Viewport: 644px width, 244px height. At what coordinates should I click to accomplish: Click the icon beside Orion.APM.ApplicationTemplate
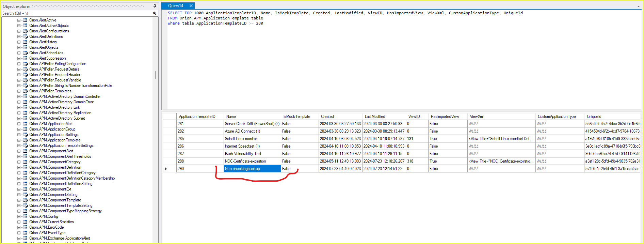pyautogui.click(x=25, y=140)
